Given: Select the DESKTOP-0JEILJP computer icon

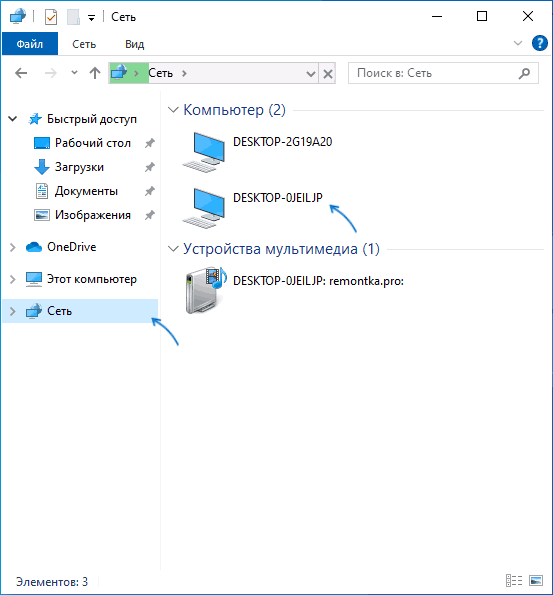Looking at the screenshot, I should click(204, 208).
